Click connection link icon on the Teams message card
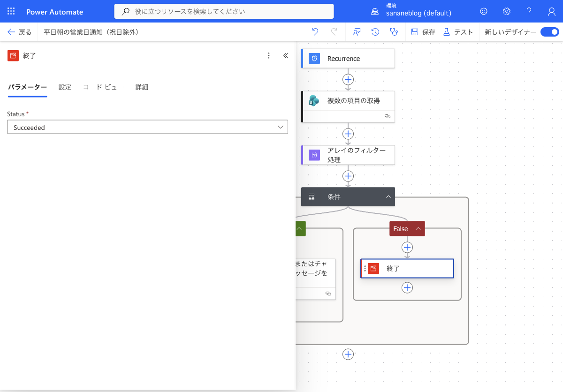This screenshot has width=563, height=392. pyautogui.click(x=328, y=294)
